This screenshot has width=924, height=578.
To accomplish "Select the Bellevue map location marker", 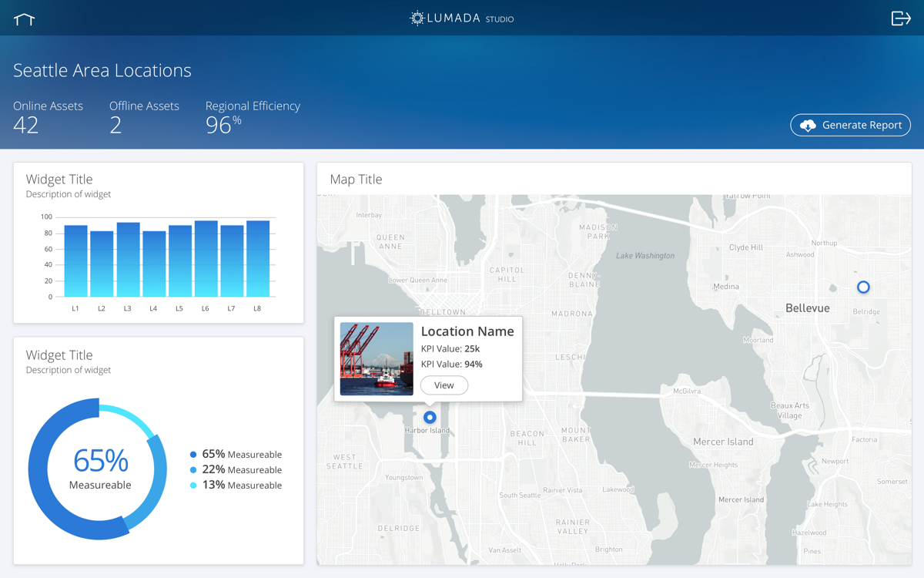I will click(x=863, y=287).
